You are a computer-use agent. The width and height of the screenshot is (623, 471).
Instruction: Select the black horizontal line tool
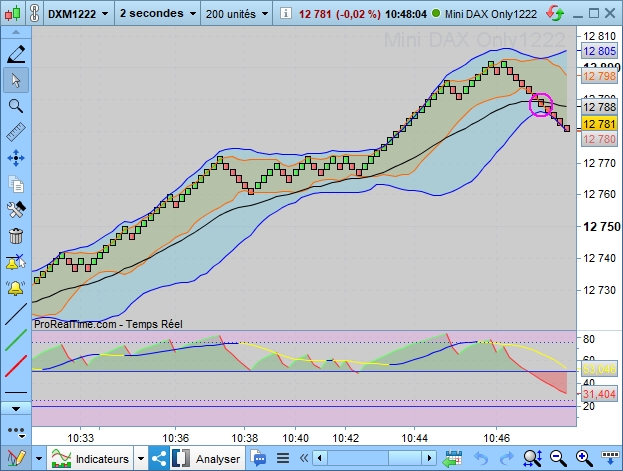(x=16, y=392)
